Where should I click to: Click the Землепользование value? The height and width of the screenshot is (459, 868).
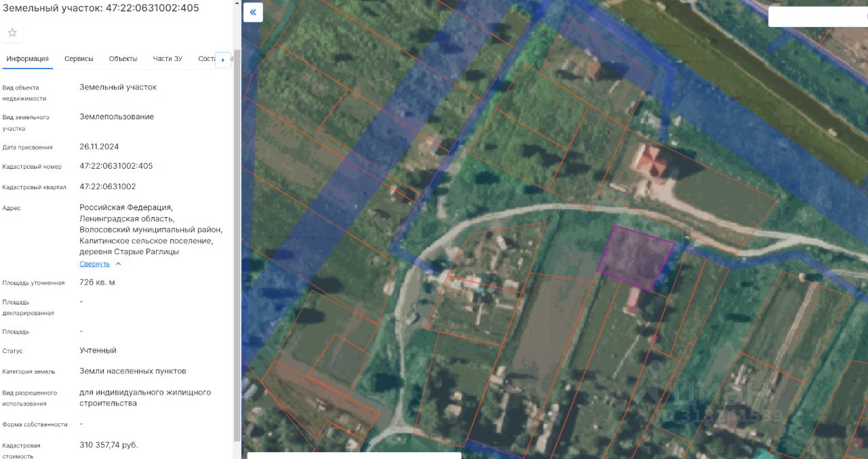click(117, 117)
